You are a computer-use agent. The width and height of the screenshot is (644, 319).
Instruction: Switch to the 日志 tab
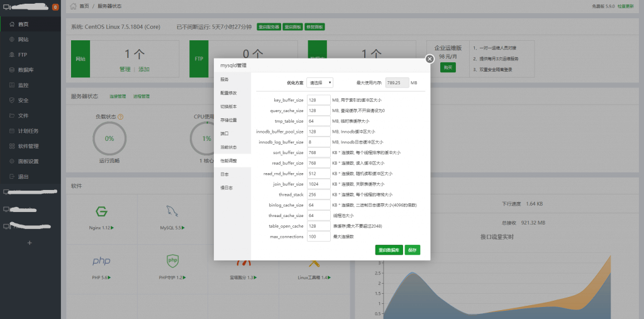[x=233, y=174]
